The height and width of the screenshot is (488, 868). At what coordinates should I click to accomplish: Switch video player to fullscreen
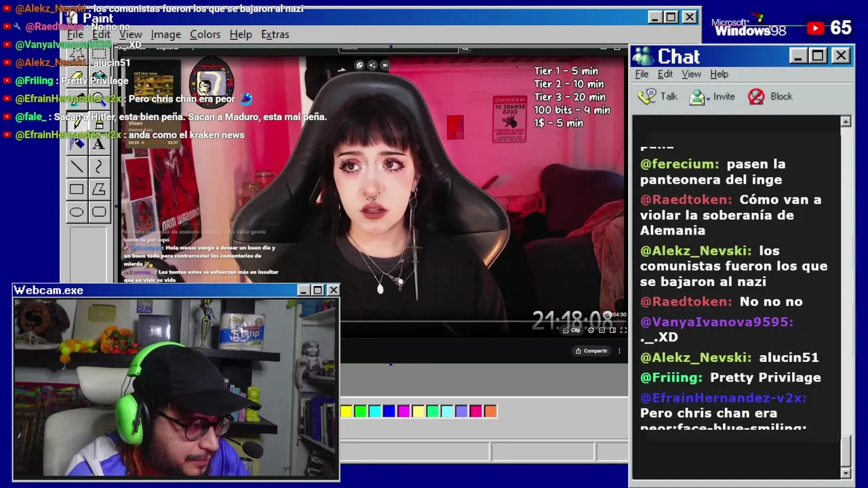tap(623, 330)
